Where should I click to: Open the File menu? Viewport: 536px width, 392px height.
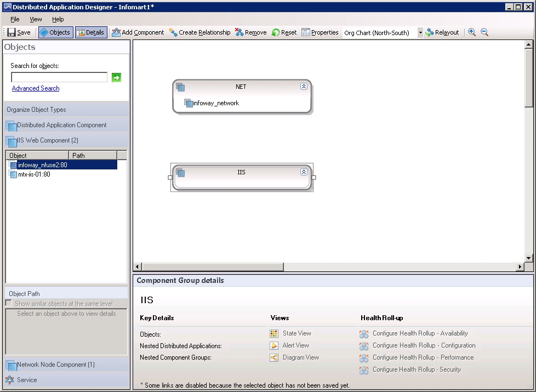15,20
